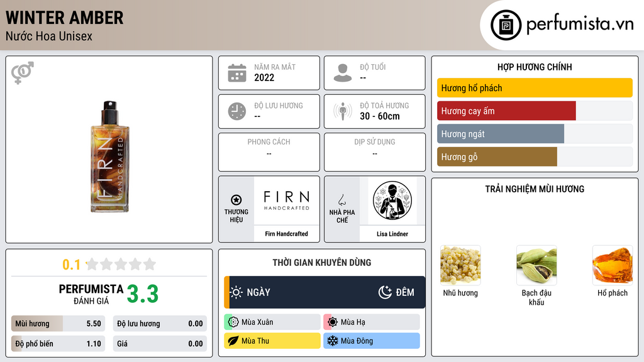Select the Nhũ hương note image
This screenshot has width=644, height=362.
point(460,265)
